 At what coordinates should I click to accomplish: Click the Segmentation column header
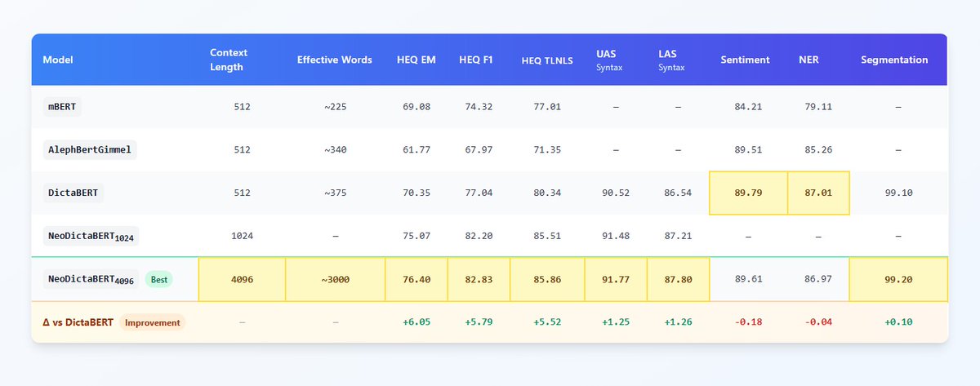pyautogui.click(x=894, y=60)
